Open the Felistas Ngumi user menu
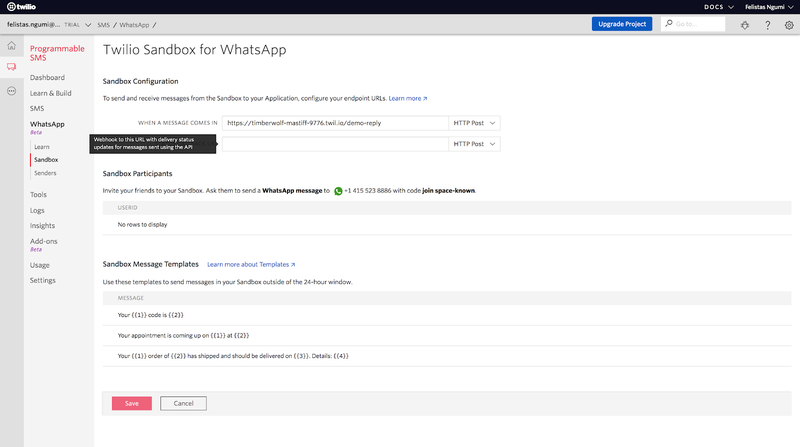800x447 pixels. point(766,7)
